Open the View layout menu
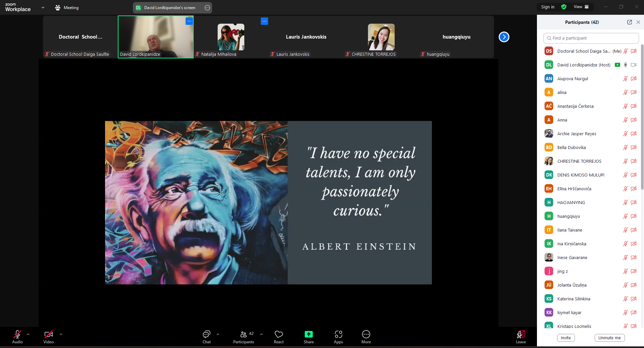The height and width of the screenshot is (348, 644). point(581,7)
